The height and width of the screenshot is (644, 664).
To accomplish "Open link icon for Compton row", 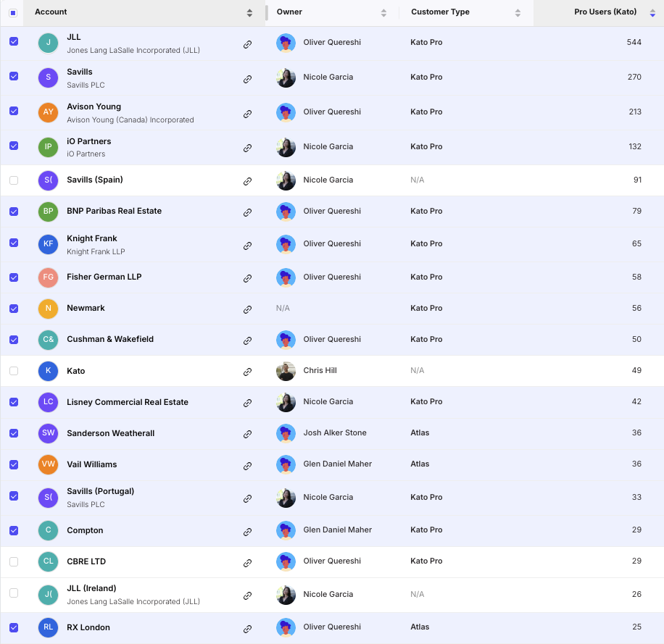I will point(248,532).
